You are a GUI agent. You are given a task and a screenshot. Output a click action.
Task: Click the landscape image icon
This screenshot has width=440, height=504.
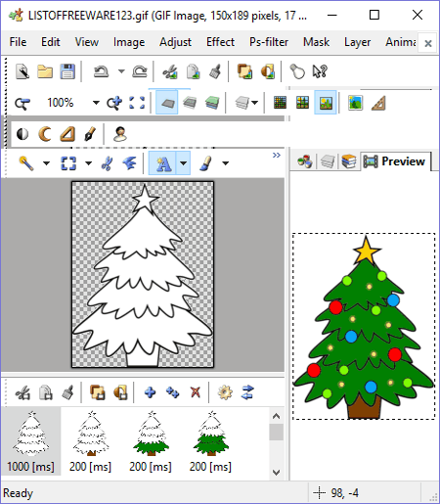355,103
